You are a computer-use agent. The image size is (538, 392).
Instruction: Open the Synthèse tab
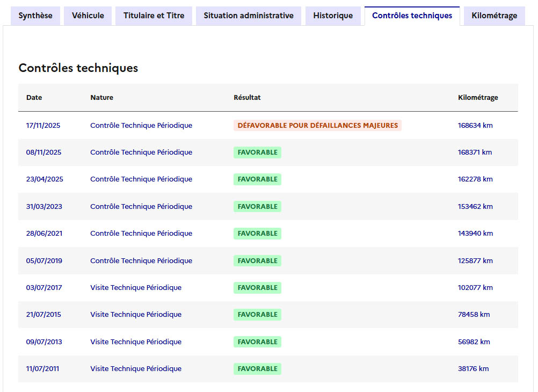pyautogui.click(x=35, y=16)
